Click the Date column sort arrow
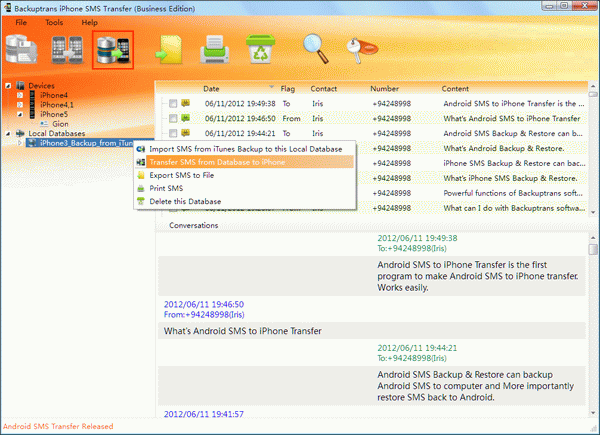Viewport: 600px width, 435px height. pos(271,87)
